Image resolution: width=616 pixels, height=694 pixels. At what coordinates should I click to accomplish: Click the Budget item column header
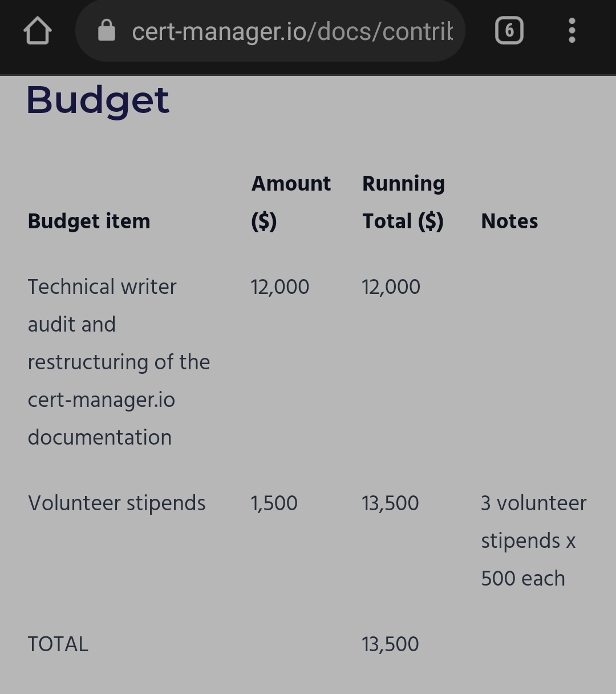(x=89, y=221)
